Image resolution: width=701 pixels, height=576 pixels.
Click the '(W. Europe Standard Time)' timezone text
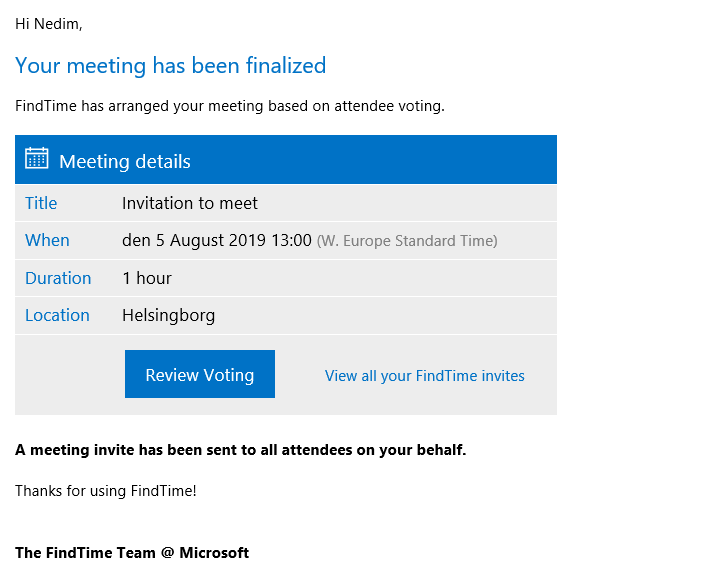click(407, 241)
